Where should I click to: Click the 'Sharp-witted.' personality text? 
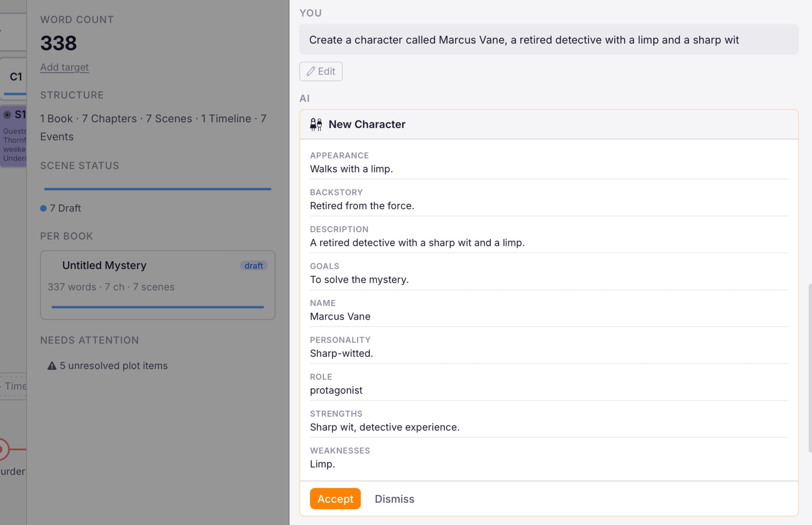[x=341, y=353]
